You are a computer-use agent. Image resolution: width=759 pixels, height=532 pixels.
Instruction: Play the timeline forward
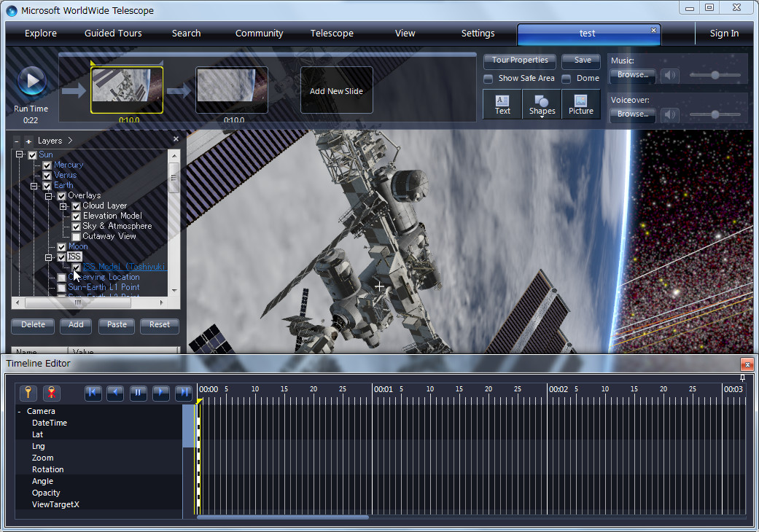[x=160, y=393]
